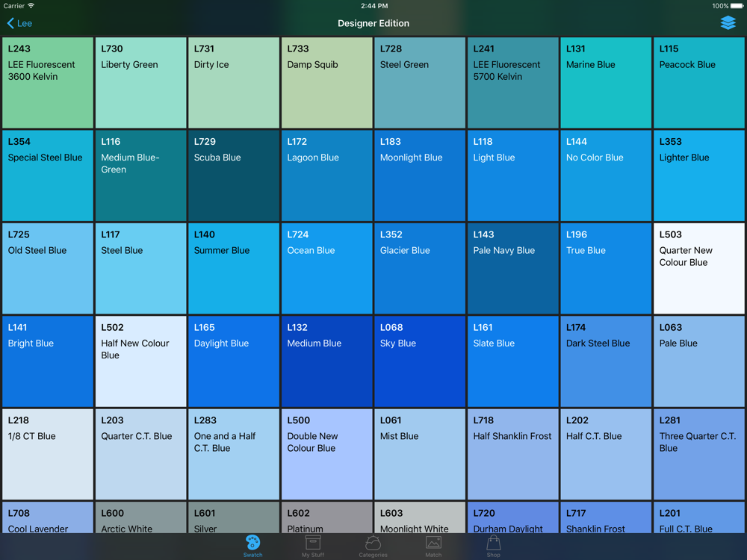
Task: Select the L196 True Blue swatch
Action: tap(606, 268)
